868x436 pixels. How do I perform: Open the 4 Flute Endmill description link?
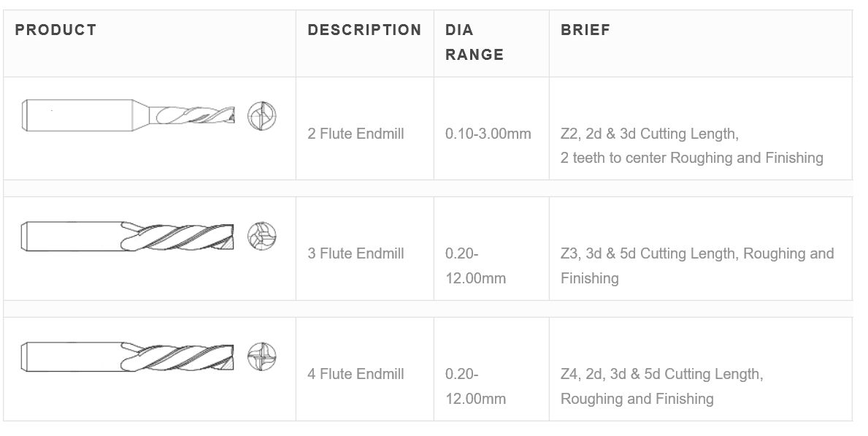(356, 374)
